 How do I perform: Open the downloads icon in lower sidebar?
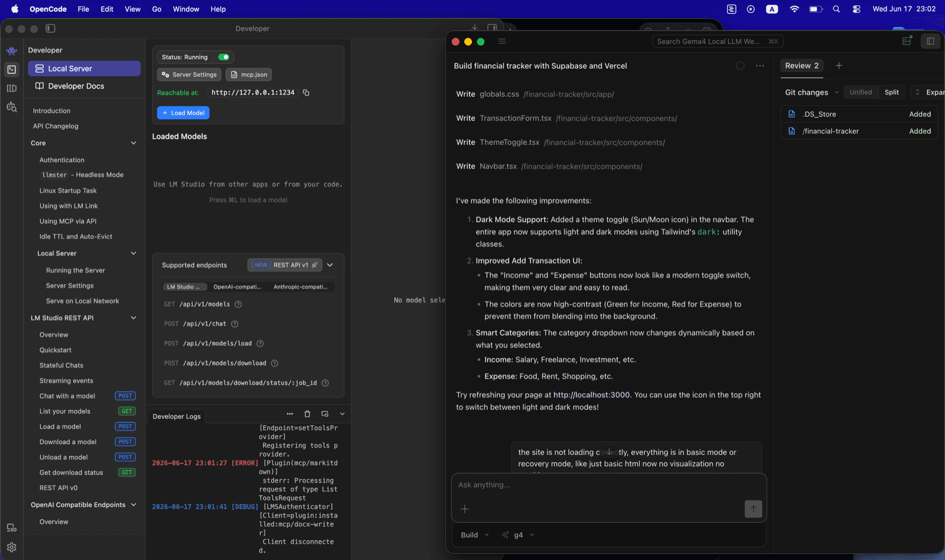pyautogui.click(x=11, y=528)
